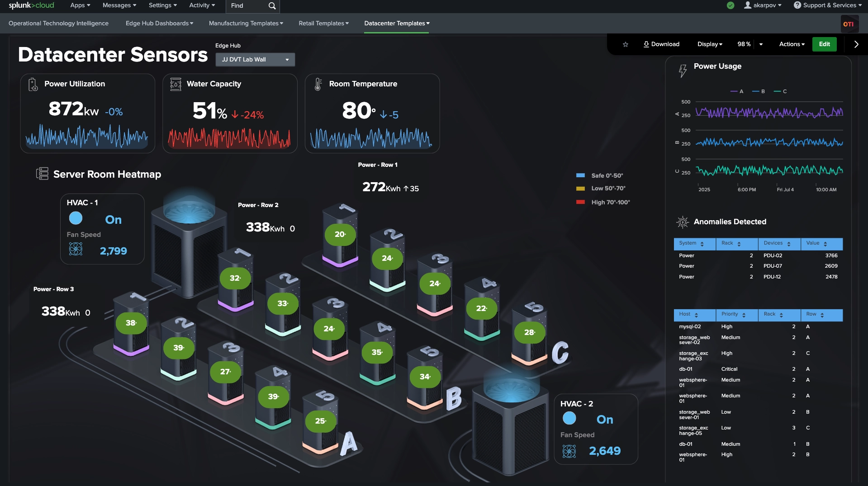Viewport: 868px width, 486px height.
Task: Open the Actions dropdown
Action: [x=791, y=44]
